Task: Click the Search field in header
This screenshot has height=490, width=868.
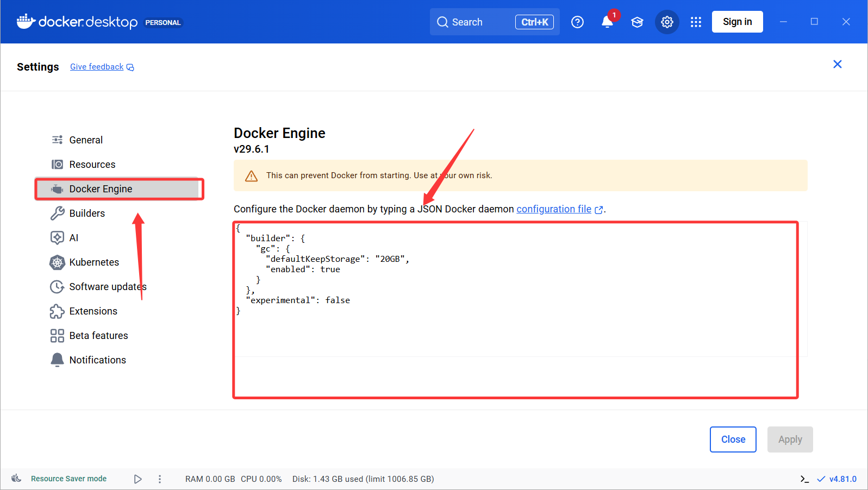Action: [495, 22]
